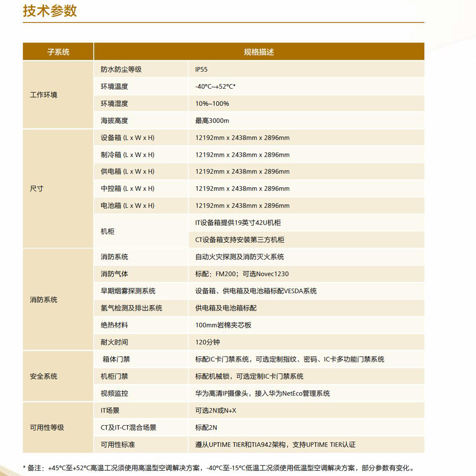The height and width of the screenshot is (476, 476).
Task: Click the CT设备箱支持安装第三方机柜 text
Action: (240, 240)
